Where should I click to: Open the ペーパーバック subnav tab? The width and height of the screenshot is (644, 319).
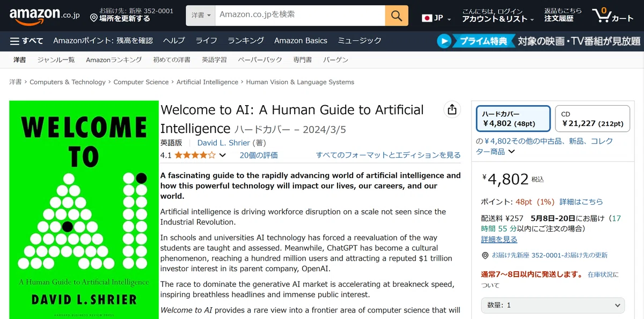[260, 60]
